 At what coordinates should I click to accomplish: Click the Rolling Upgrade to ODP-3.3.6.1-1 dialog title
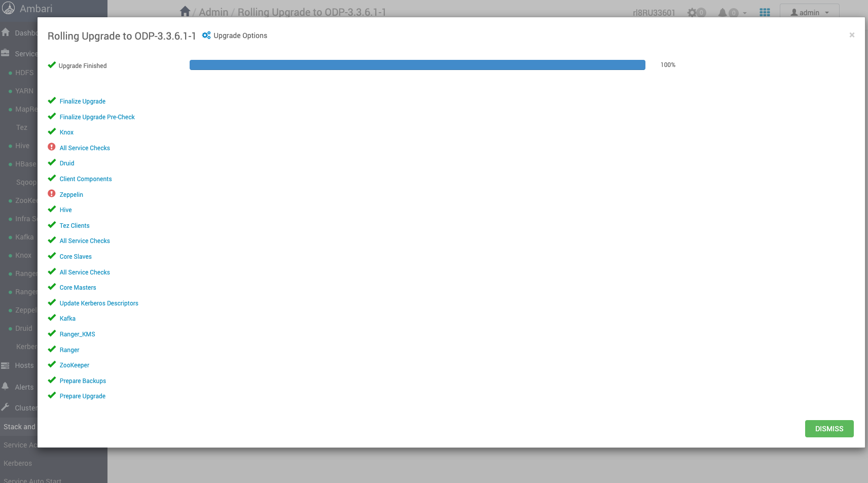122,36
